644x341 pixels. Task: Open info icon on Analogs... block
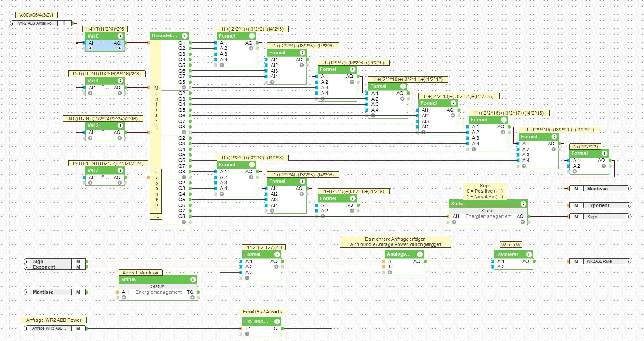pyautogui.click(x=420, y=254)
